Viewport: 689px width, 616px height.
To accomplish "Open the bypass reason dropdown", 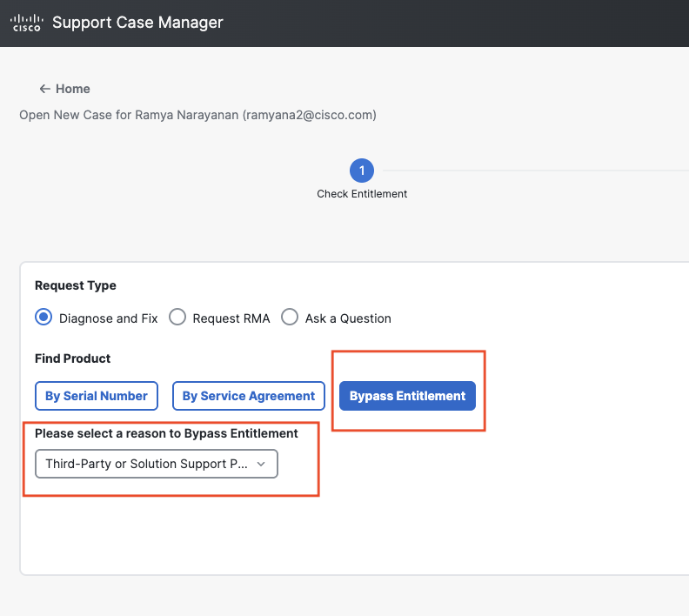I will (x=157, y=464).
